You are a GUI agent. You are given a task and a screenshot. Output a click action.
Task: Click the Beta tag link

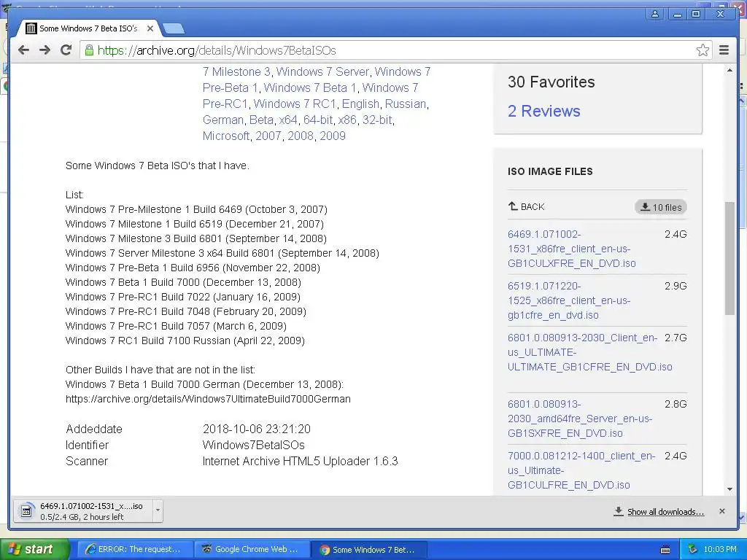point(262,120)
